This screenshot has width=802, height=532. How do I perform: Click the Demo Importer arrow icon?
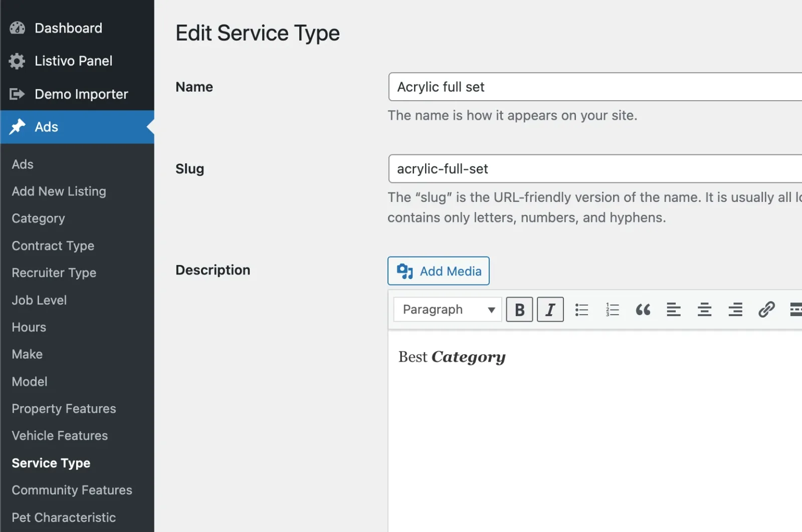click(x=17, y=94)
